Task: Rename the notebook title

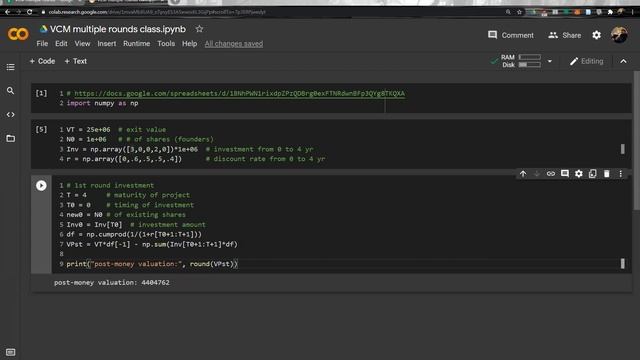Action: (x=118, y=29)
